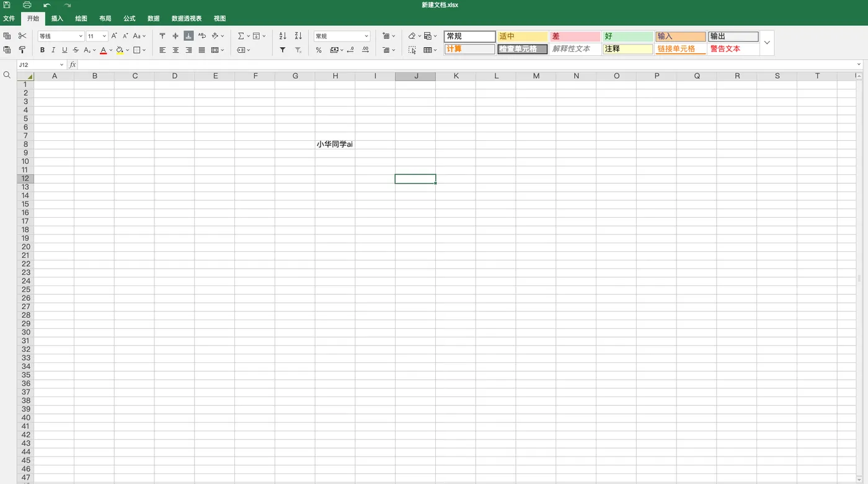The image size is (868, 484).
Task: Toggle strikethrough formatting
Action: 76,50
